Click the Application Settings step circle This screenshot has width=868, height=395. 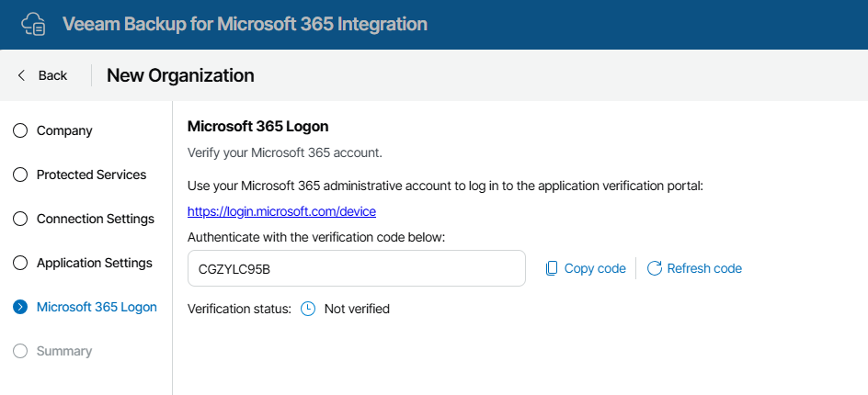pyautogui.click(x=20, y=263)
